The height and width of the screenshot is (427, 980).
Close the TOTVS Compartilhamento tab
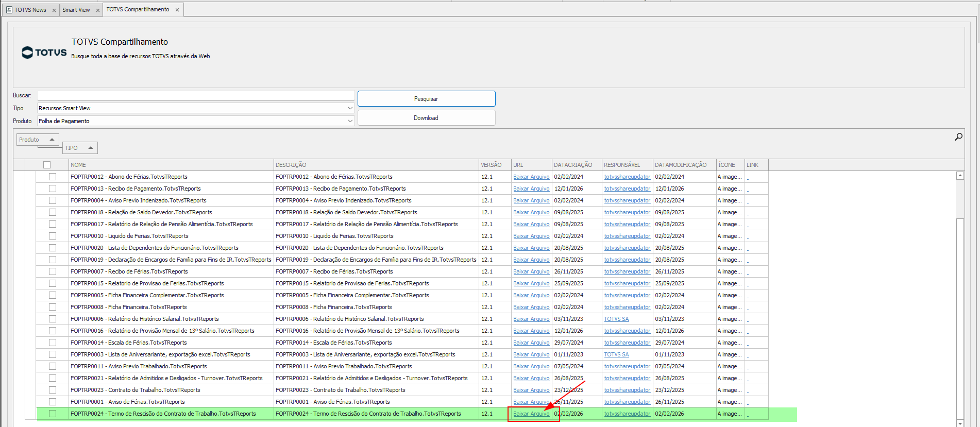click(177, 10)
